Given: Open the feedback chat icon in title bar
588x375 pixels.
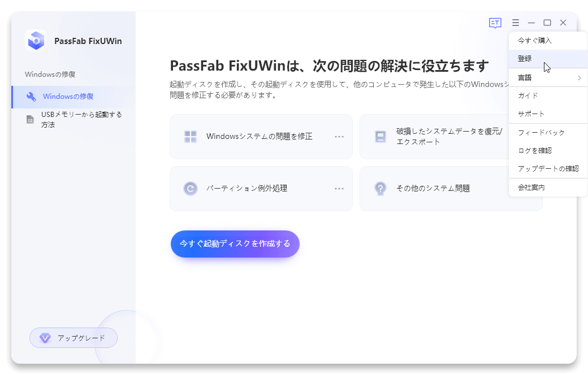Looking at the screenshot, I should click(495, 23).
